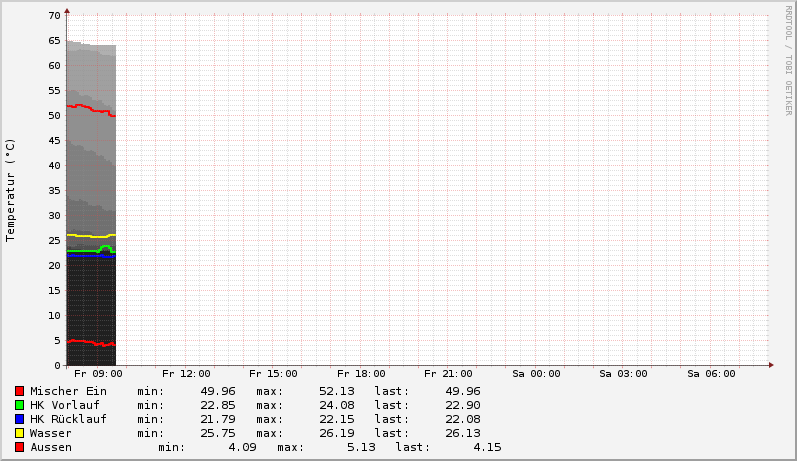Click the Temperatur (°C) axis title
Image resolution: width=797 pixels, height=461 pixels.
[11, 190]
